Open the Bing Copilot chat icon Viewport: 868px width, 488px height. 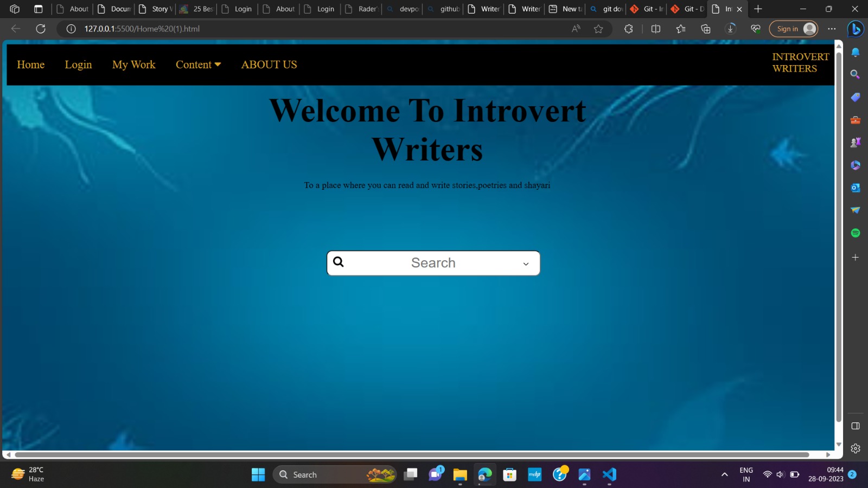[x=856, y=29]
